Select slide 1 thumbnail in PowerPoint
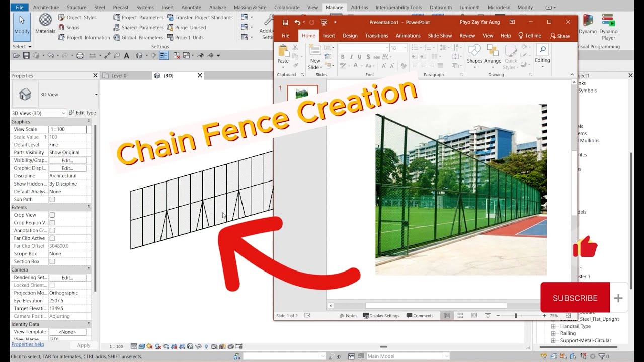 point(302,94)
